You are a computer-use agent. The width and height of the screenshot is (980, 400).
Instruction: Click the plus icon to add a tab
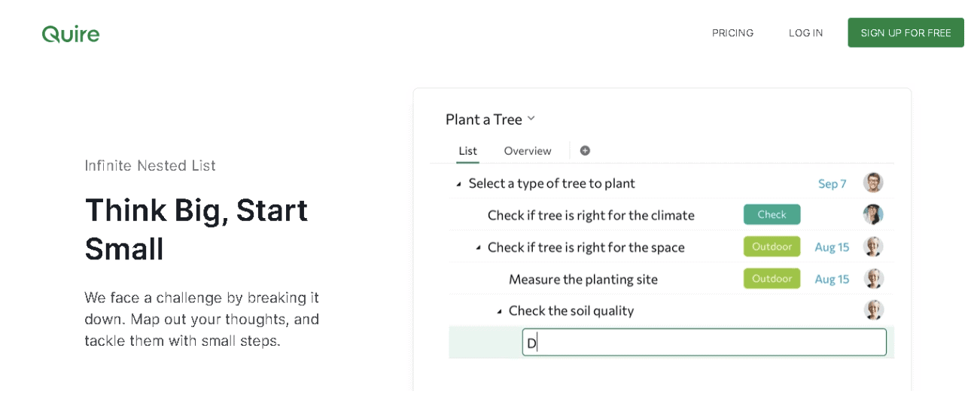pyautogui.click(x=585, y=150)
